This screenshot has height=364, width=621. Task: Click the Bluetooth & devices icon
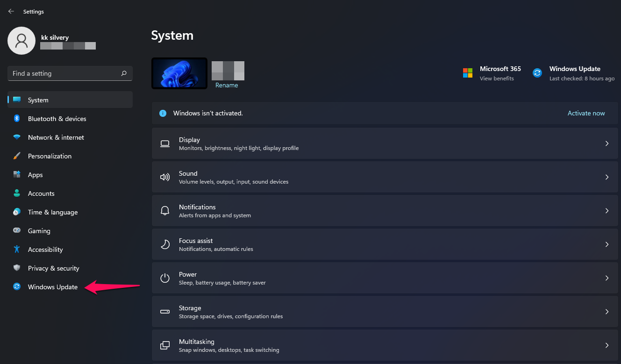click(x=16, y=119)
